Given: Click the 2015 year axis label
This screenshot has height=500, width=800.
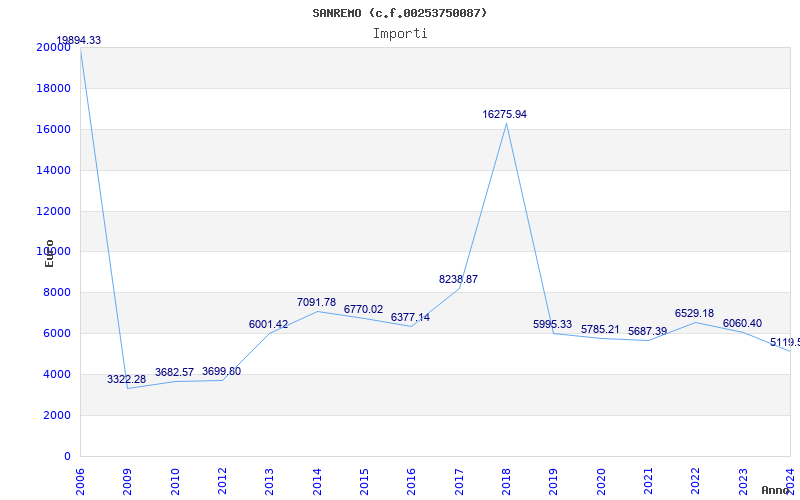Looking at the screenshot, I should (x=364, y=481).
